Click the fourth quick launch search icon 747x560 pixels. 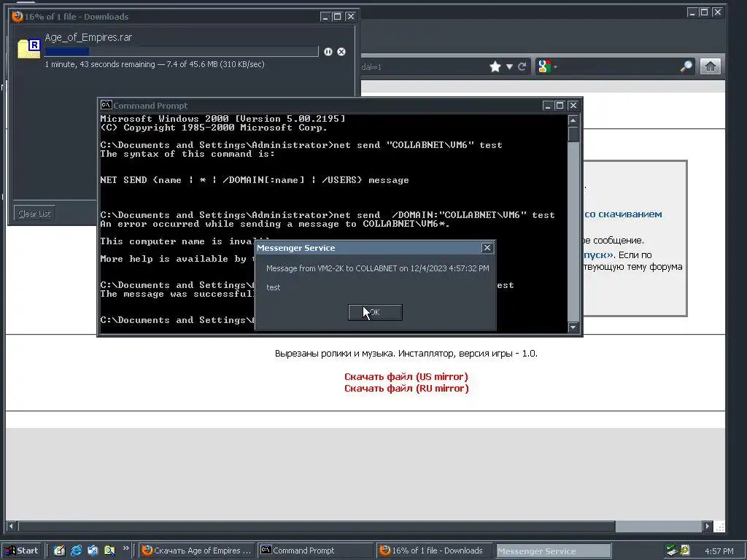(x=109, y=551)
